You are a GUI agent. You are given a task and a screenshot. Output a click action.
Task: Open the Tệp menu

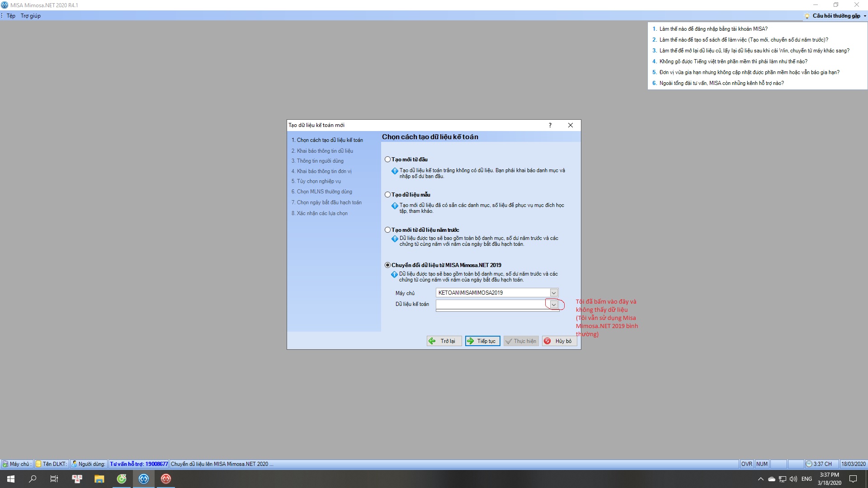pos(11,16)
